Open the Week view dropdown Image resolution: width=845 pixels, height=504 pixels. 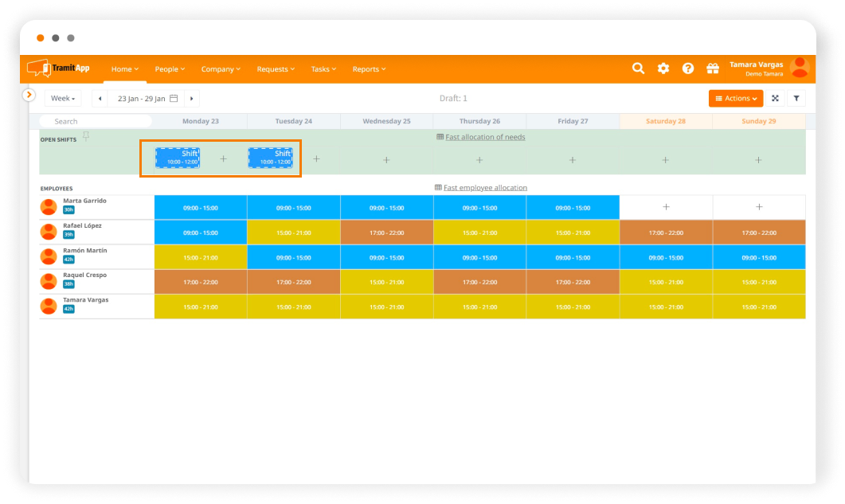[63, 99]
